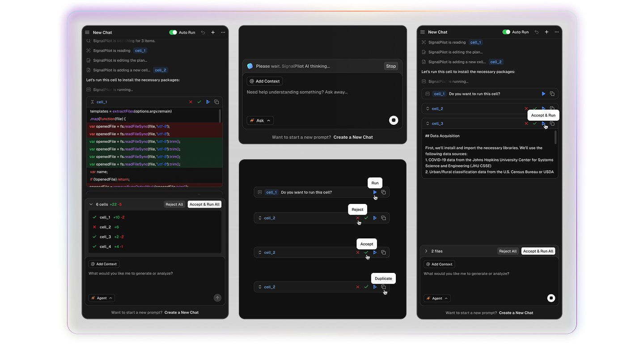Disable Auto Run in right chat panel
644x348 pixels.
506,32
